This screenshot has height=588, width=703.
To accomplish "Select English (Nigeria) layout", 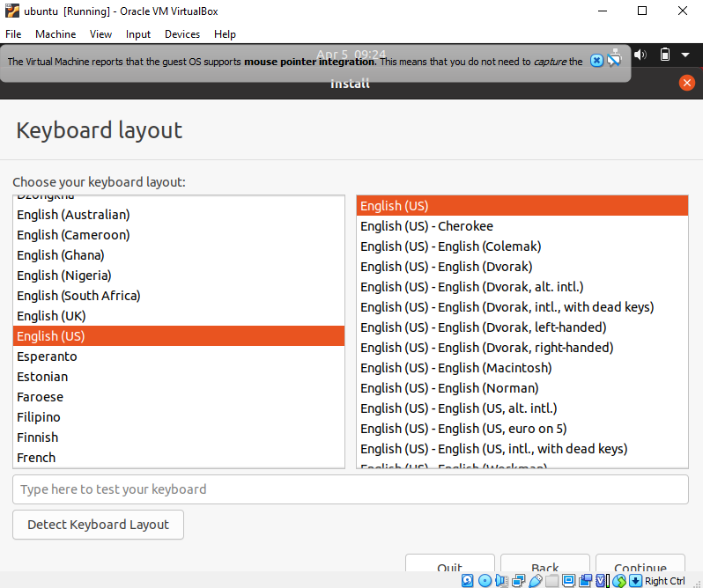I will (179, 276).
